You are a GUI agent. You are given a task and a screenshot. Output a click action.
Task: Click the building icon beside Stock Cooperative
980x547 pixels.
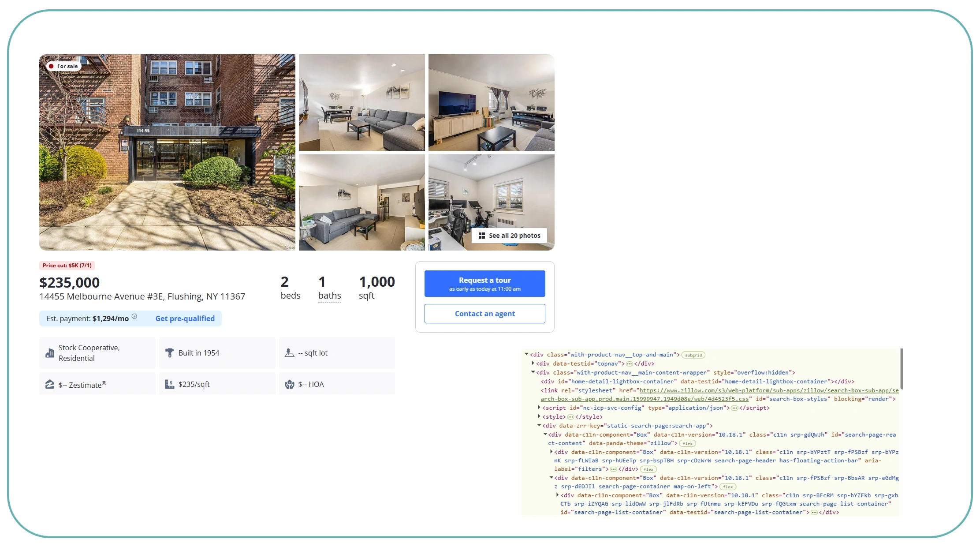click(x=50, y=353)
